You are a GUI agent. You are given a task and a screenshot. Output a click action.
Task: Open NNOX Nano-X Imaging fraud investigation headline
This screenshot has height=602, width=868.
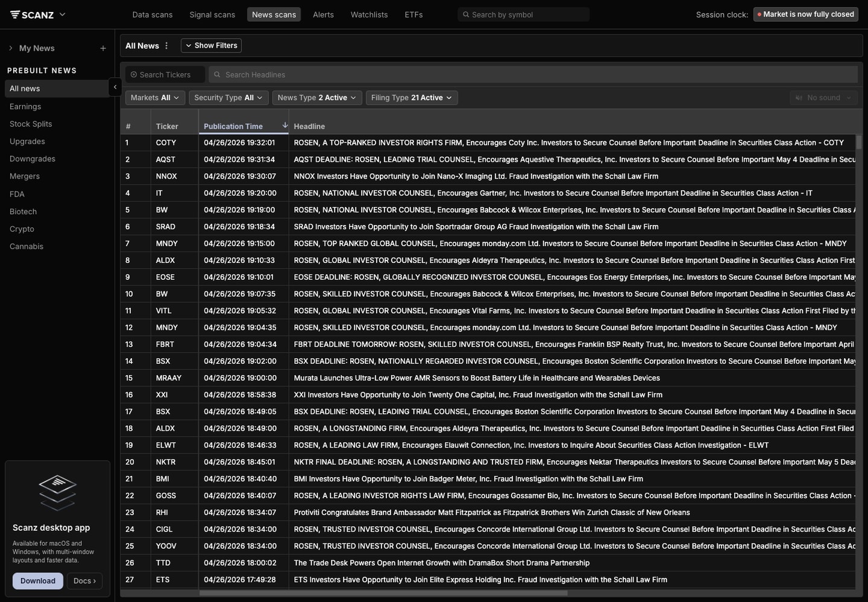476,177
